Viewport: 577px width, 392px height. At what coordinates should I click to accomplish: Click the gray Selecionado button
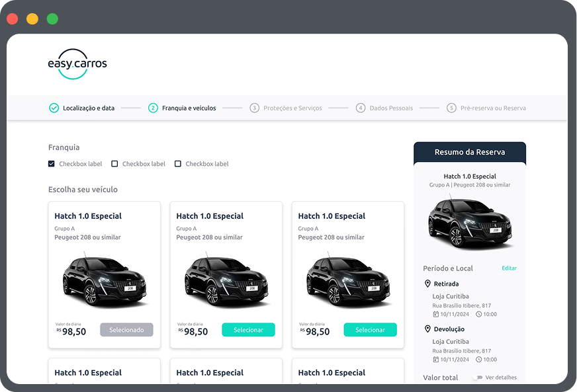(126, 330)
